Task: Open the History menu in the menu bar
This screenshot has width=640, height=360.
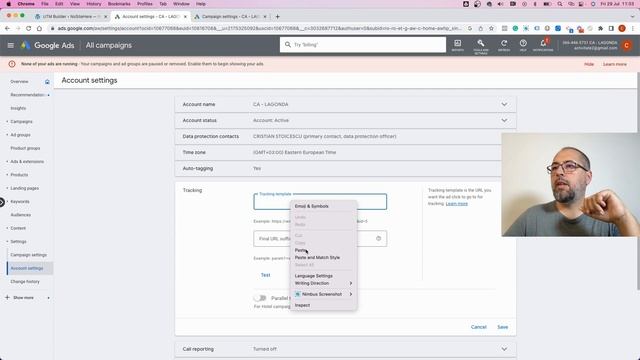Action: click(x=93, y=4)
